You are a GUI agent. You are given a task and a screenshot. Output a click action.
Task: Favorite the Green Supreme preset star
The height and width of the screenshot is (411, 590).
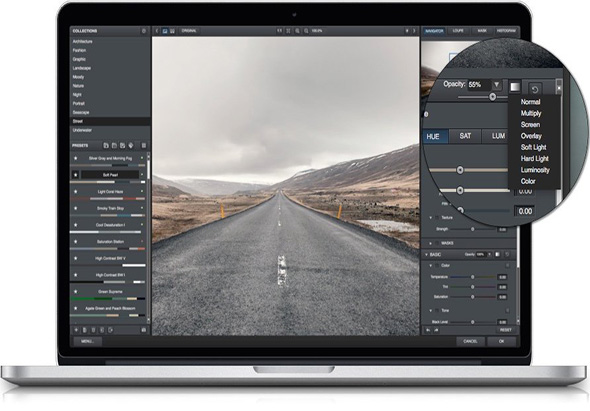coord(76,292)
